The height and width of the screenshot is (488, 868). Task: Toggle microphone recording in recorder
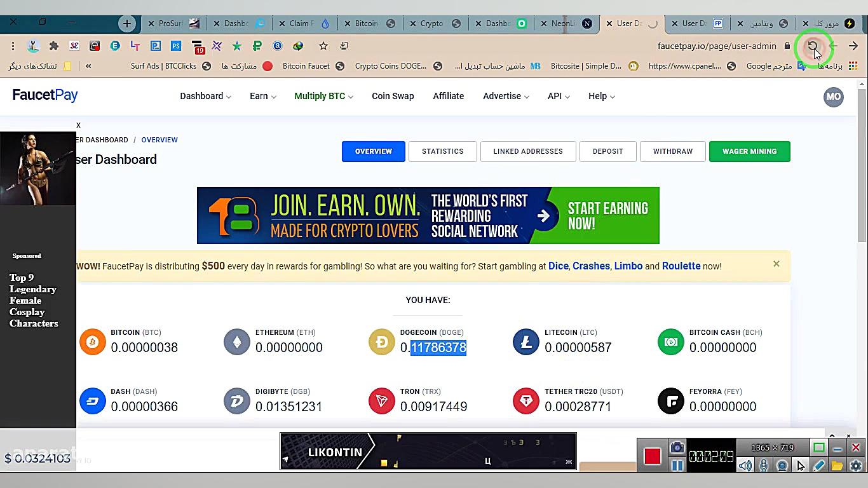(764, 465)
